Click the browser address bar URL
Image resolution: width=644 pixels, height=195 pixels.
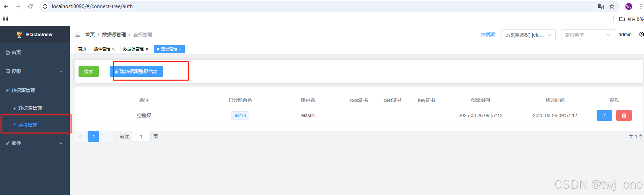92,6
